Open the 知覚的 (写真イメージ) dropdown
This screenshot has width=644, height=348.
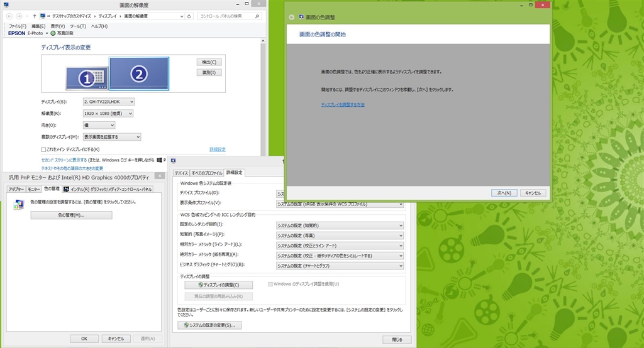tap(340, 236)
